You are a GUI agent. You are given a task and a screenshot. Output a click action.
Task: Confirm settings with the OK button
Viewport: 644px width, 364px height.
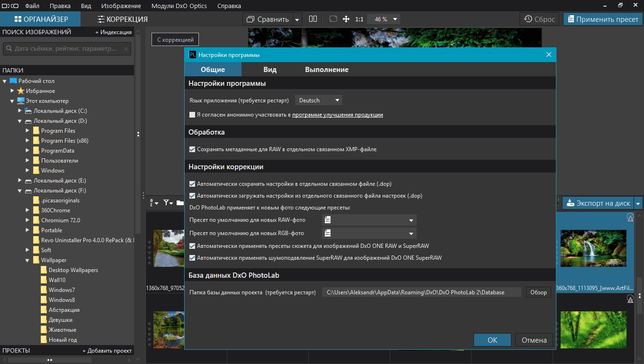tap(492, 340)
